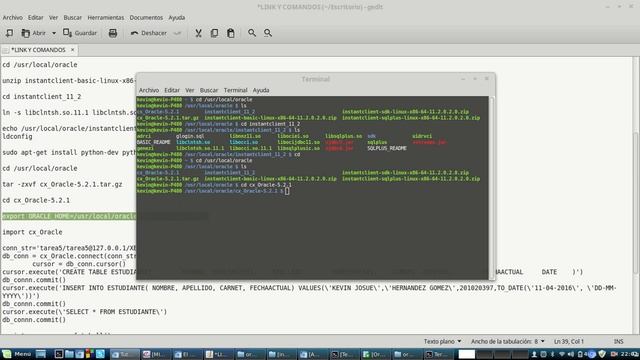640x360 pixels.
Task: Click the terminal prompt cursor
Action: [x=287, y=191]
